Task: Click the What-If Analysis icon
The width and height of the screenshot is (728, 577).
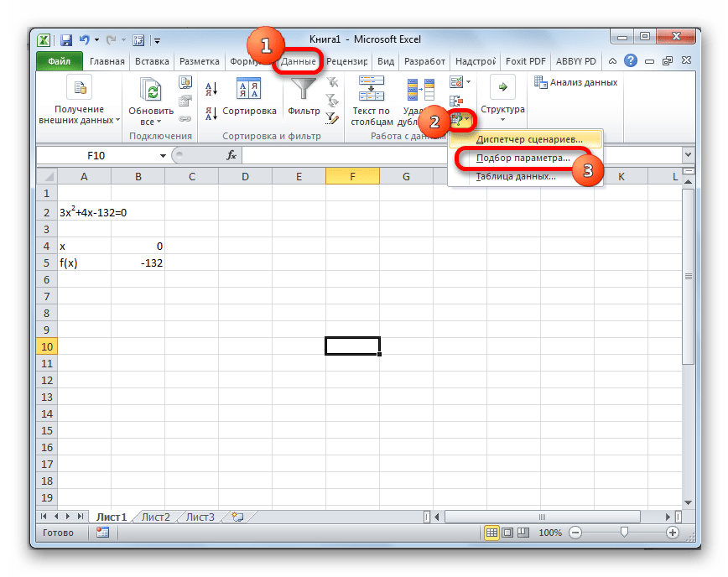Action: pos(457,120)
